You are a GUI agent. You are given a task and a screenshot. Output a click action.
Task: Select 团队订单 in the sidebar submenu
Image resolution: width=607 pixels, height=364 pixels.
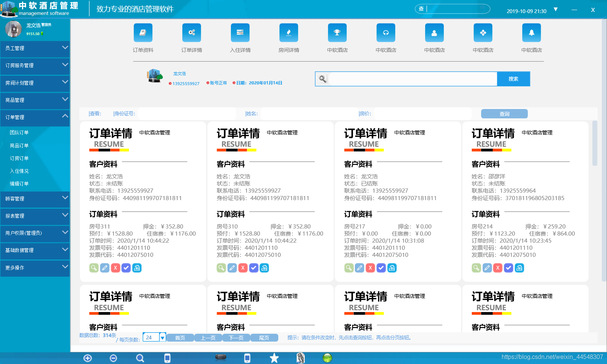coord(19,133)
